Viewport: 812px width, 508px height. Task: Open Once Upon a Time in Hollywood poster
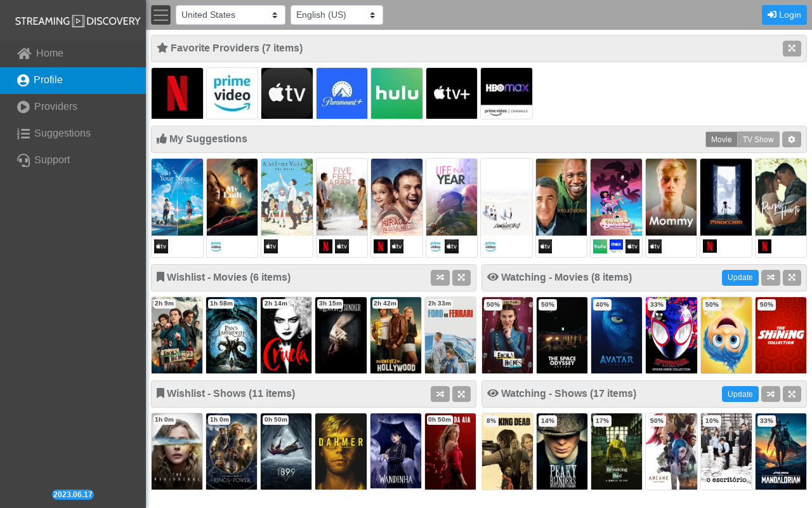pyautogui.click(x=396, y=335)
